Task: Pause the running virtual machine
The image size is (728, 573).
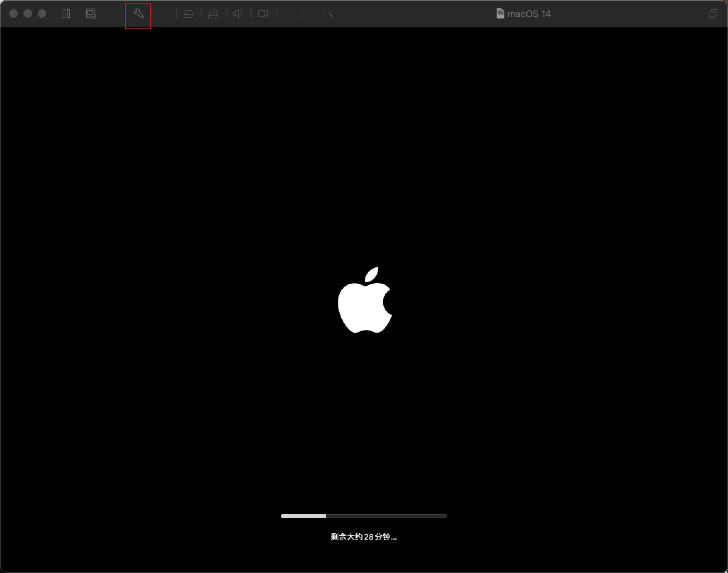Action: click(x=66, y=14)
